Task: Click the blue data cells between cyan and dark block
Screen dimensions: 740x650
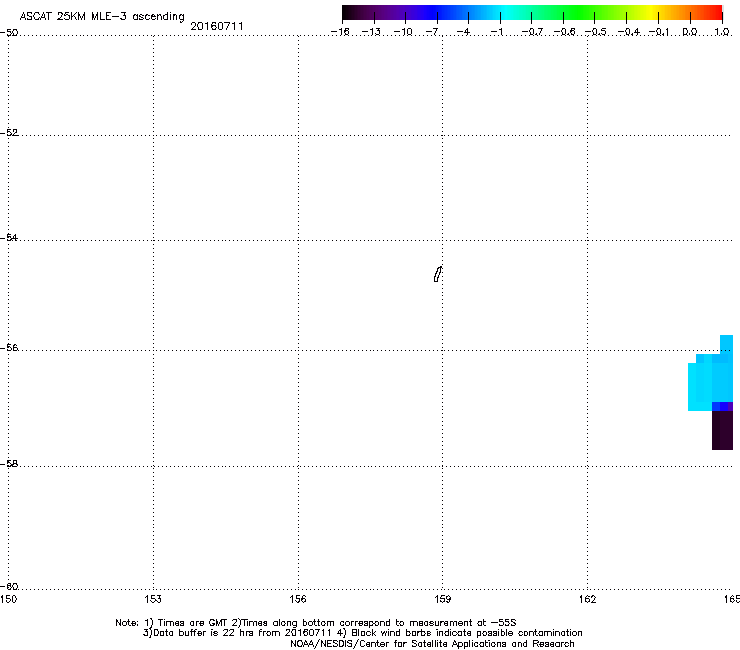Action: coord(723,406)
